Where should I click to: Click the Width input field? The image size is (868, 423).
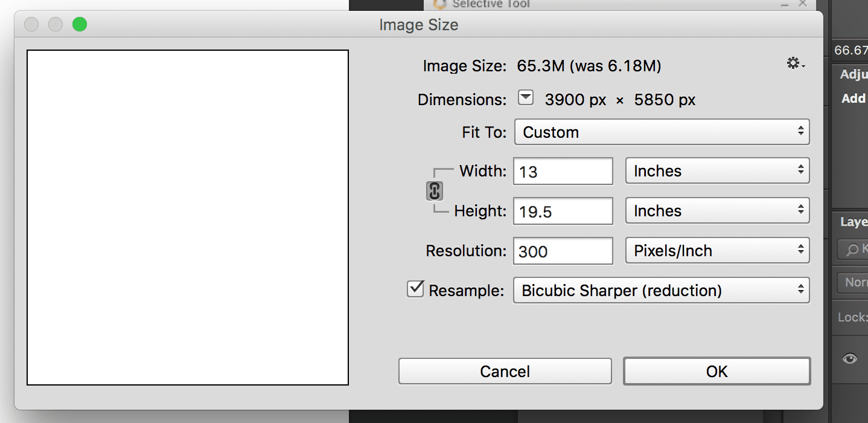pyautogui.click(x=563, y=172)
